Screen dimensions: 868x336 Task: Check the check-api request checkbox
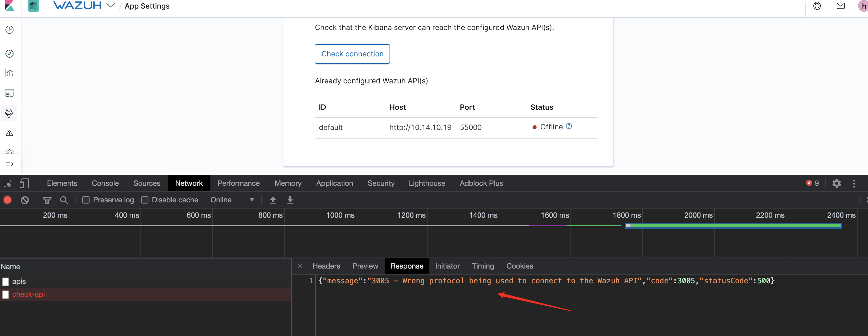coord(6,294)
